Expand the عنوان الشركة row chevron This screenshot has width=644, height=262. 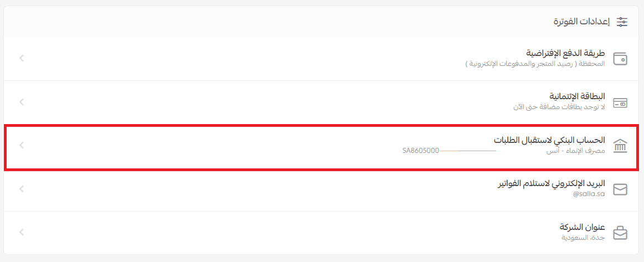[22, 233]
